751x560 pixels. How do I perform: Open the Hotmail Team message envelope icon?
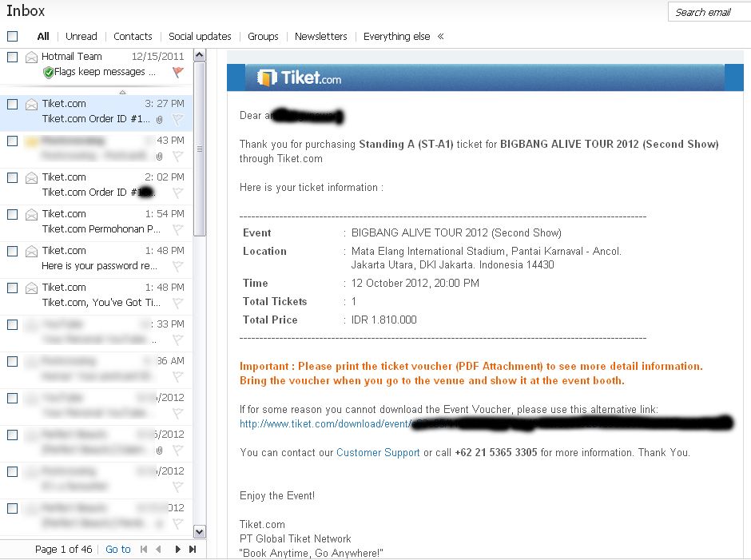(32, 57)
